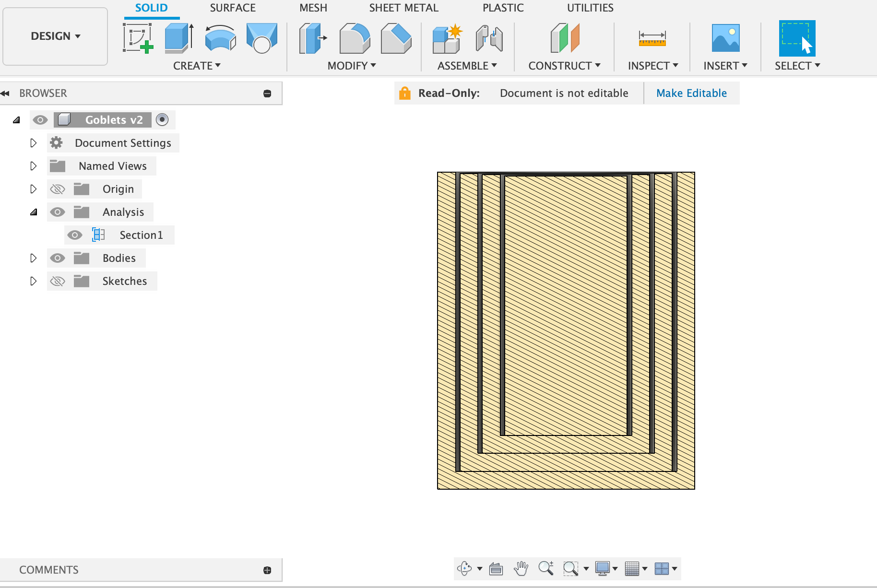Open the CREATE dropdown menu
The width and height of the screenshot is (877, 588).
coord(196,66)
